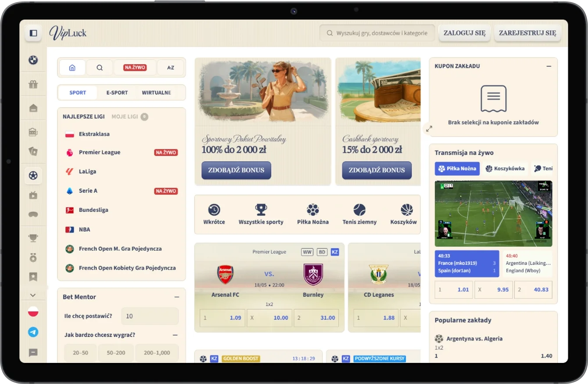
Task: Click the game search field
Action: tap(377, 33)
